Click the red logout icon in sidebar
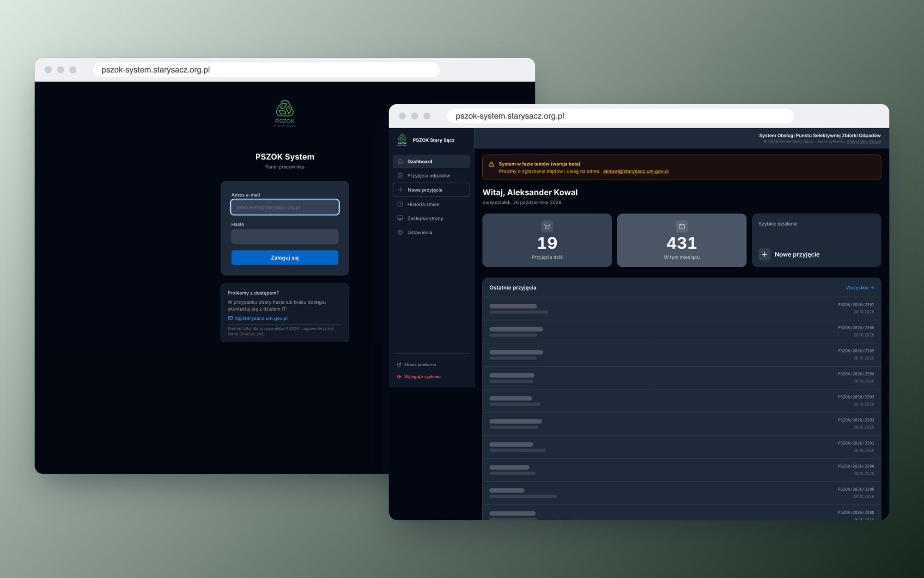The image size is (924, 578). tap(399, 377)
